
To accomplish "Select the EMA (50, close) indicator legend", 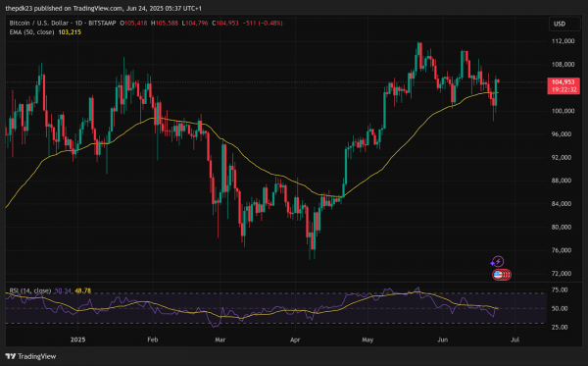I will [32, 32].
